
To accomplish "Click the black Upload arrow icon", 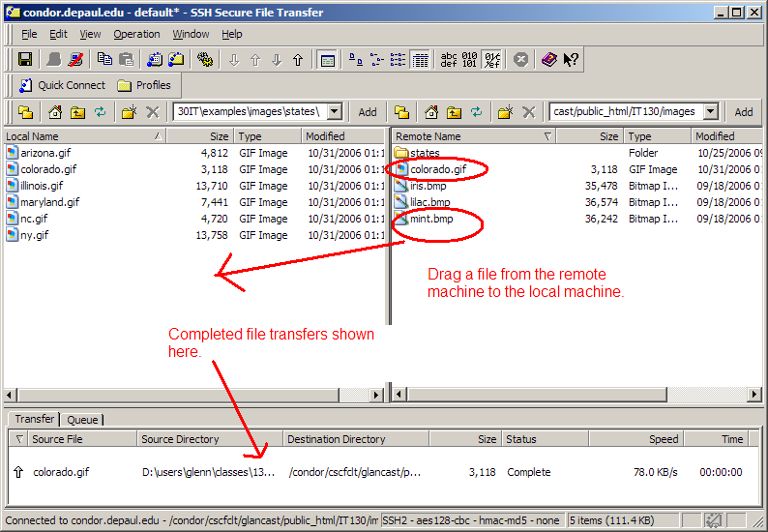I will coord(298,60).
